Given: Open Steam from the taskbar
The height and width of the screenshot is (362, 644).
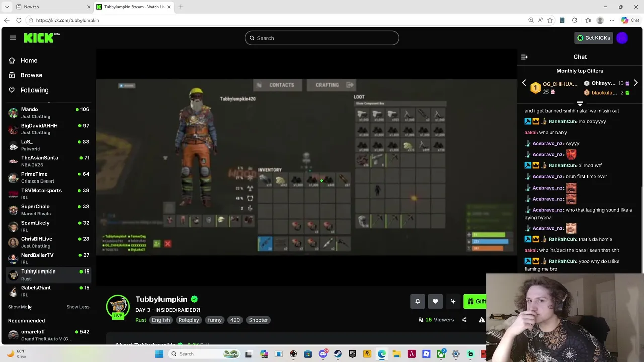Looking at the screenshot, I should [338, 354].
